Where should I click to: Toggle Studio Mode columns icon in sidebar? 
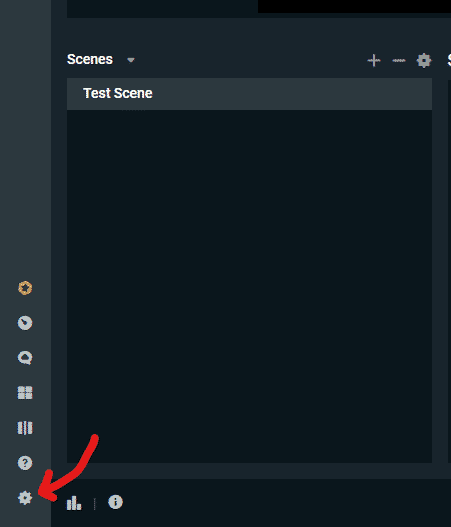(25, 428)
